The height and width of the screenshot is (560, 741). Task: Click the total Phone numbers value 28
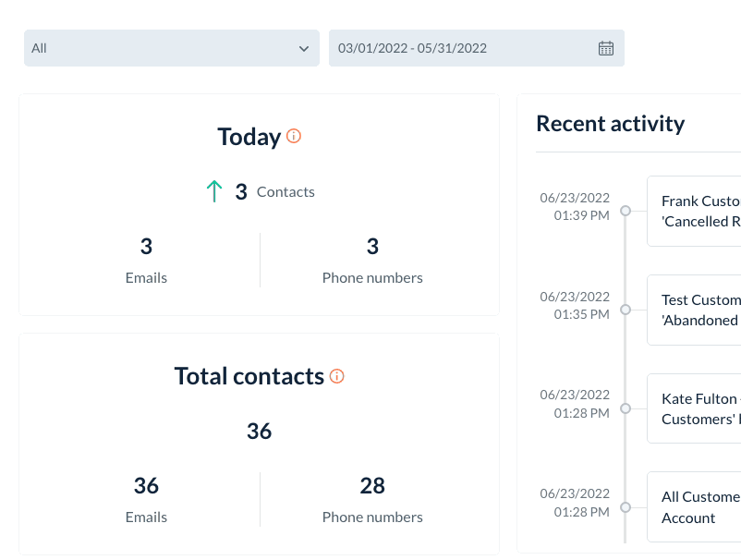tap(372, 486)
